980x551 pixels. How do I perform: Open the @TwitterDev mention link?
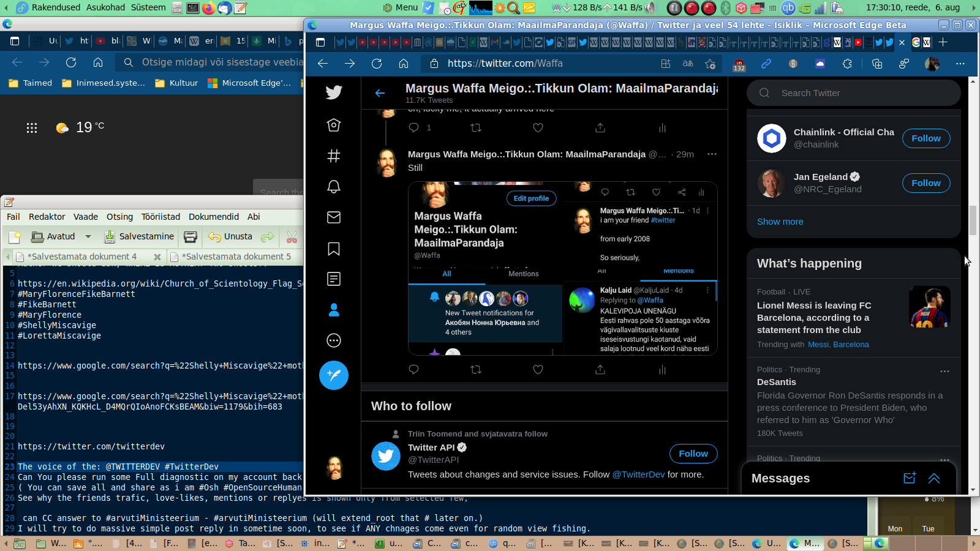638,474
